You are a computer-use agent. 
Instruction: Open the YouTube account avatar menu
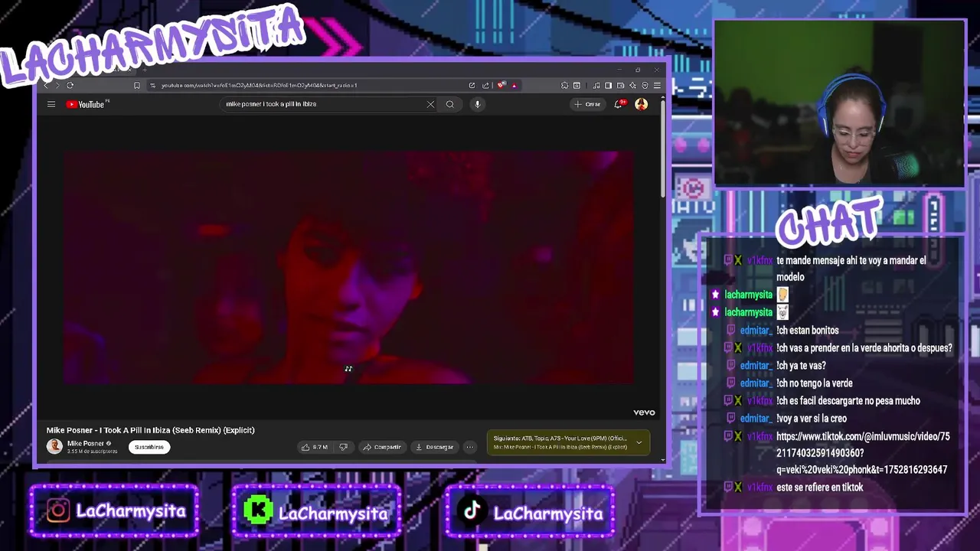tap(642, 104)
